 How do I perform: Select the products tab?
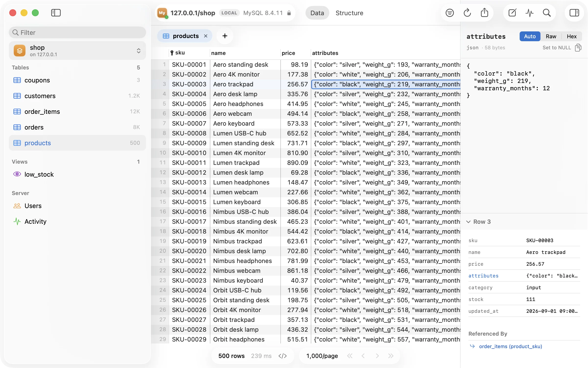coord(185,36)
